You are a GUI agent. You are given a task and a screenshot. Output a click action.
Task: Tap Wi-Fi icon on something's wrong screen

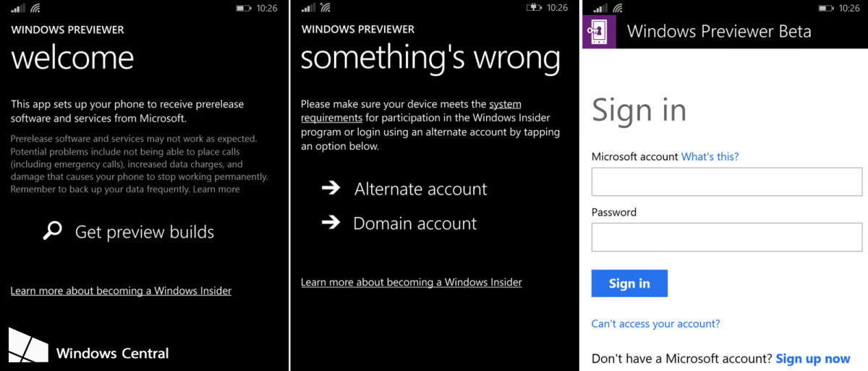coord(325,8)
